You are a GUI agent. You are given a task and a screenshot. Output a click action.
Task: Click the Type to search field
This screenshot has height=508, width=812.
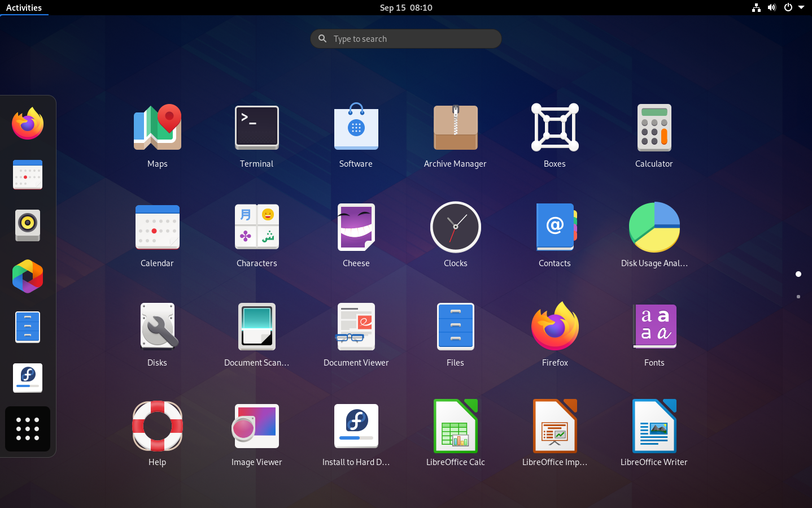click(405, 38)
